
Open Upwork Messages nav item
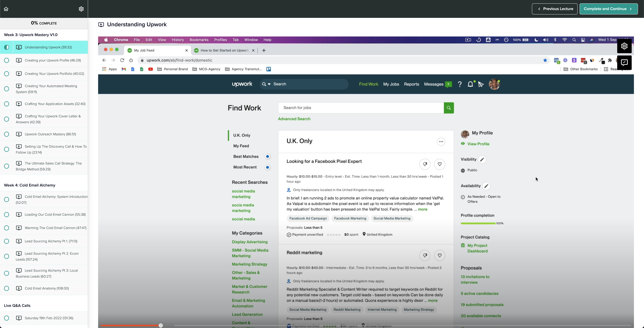coord(434,84)
